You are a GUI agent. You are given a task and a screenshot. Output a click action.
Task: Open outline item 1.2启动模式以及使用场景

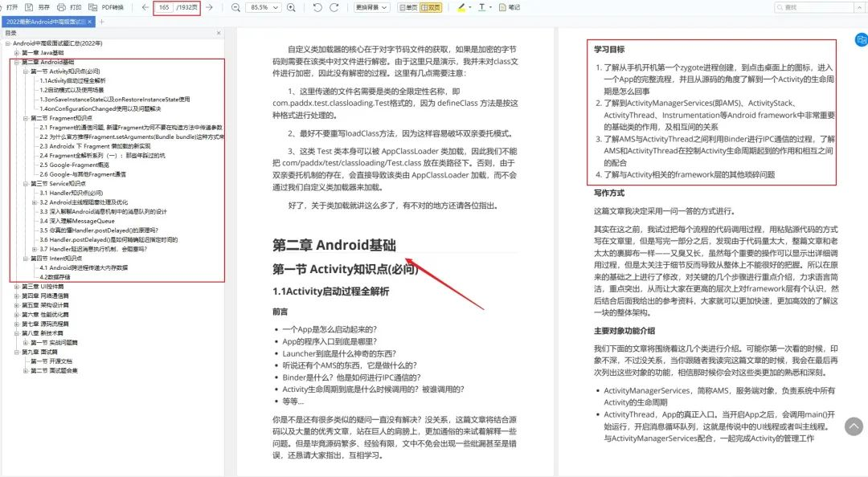pyautogui.click(x=72, y=90)
